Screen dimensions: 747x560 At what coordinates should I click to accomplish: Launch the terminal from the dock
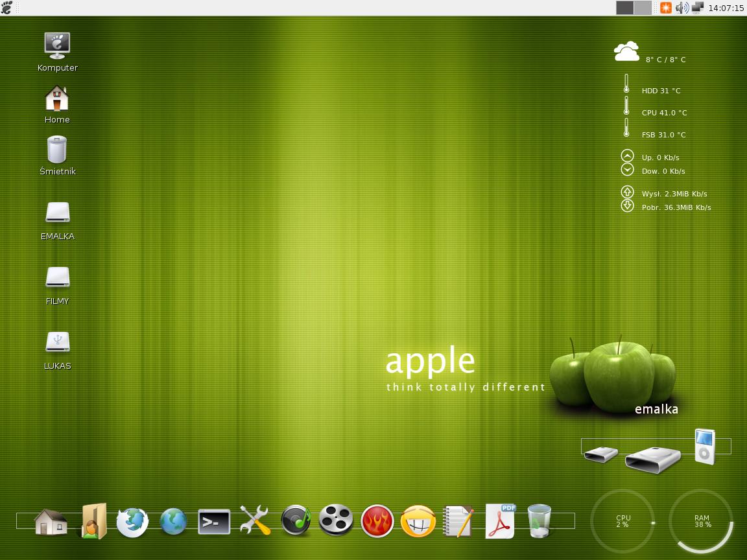click(x=214, y=521)
